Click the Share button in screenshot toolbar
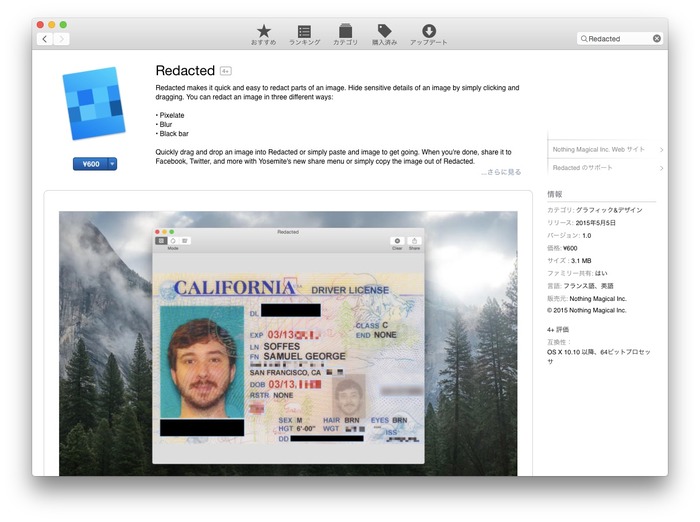The image size is (700, 522). point(414,243)
